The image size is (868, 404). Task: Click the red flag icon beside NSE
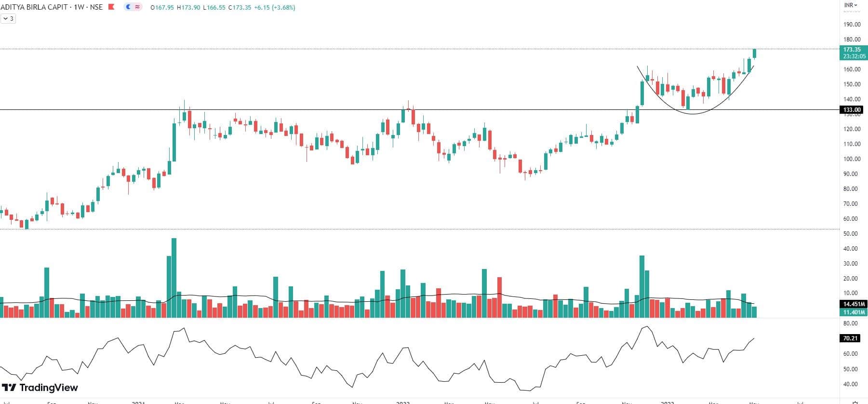(x=111, y=7)
